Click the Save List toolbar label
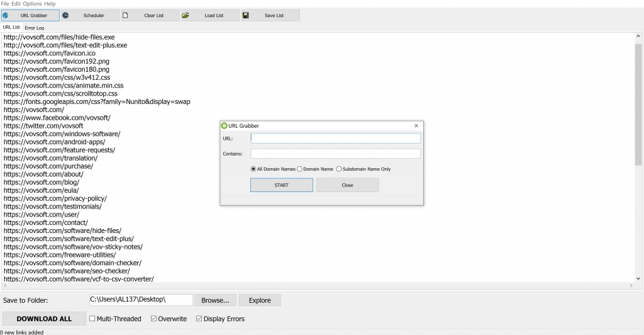The width and height of the screenshot is (644, 335). coord(274,16)
